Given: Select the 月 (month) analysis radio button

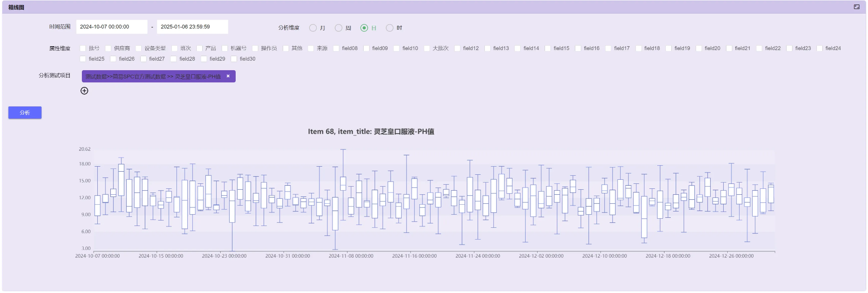Looking at the screenshot, I should point(313,28).
